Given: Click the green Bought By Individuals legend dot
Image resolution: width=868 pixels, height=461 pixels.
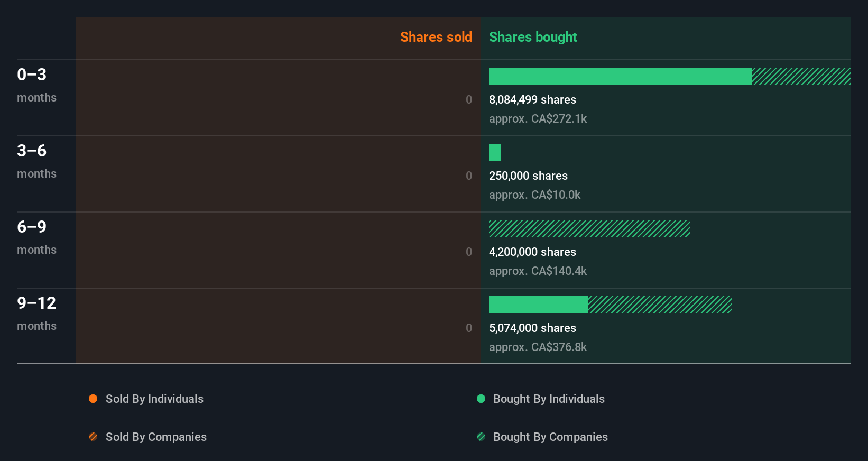Looking at the screenshot, I should coord(481,399).
